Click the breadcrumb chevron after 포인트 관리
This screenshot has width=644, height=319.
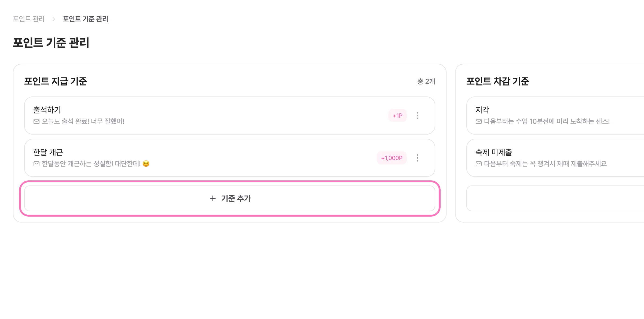[x=54, y=19]
